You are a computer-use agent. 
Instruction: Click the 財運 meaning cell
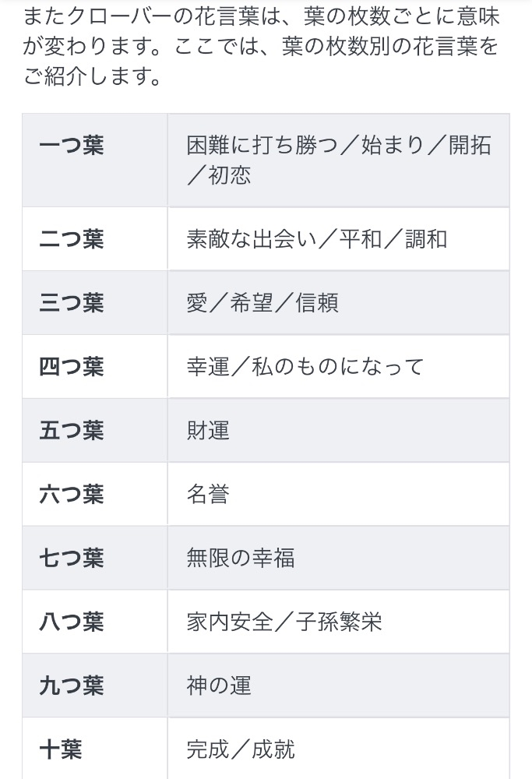pos(338,430)
